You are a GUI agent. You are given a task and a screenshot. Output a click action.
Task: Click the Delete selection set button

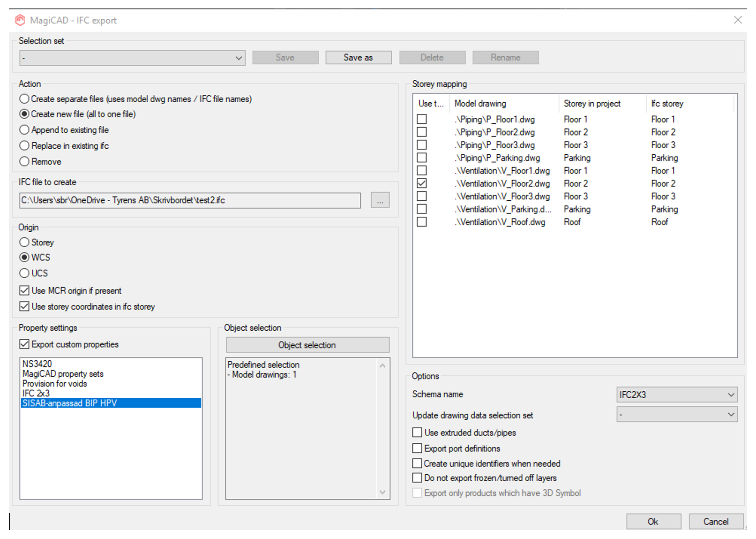pos(432,58)
